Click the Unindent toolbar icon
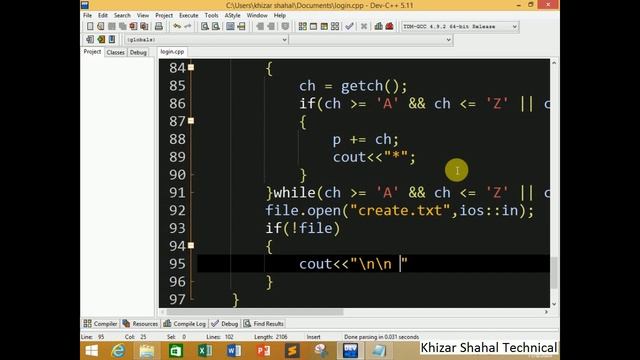This screenshot has width=640, height=360. pyautogui.click(x=271, y=27)
